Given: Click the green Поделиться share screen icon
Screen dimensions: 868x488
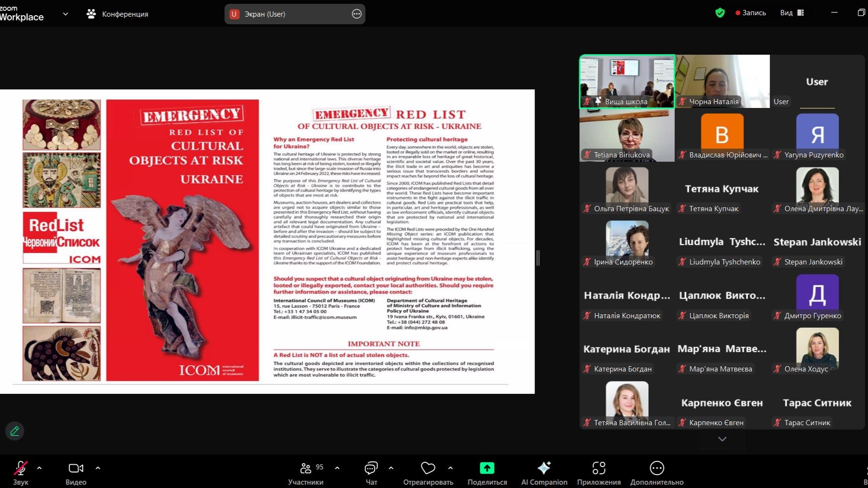Looking at the screenshot, I should coord(487,468).
